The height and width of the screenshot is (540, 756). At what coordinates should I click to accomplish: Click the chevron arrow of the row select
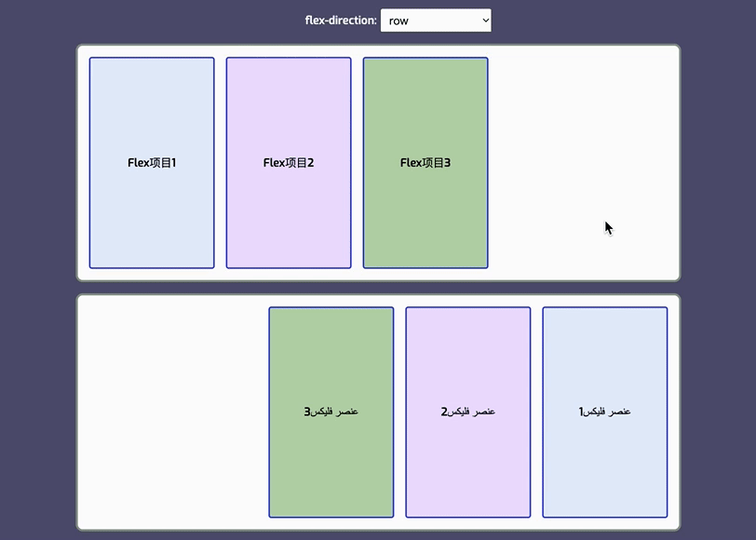(x=483, y=20)
